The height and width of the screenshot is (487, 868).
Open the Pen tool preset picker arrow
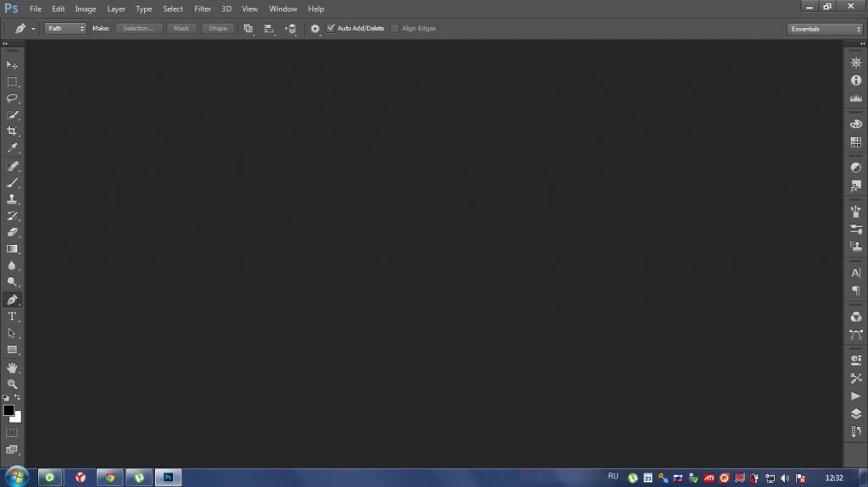[33, 29]
